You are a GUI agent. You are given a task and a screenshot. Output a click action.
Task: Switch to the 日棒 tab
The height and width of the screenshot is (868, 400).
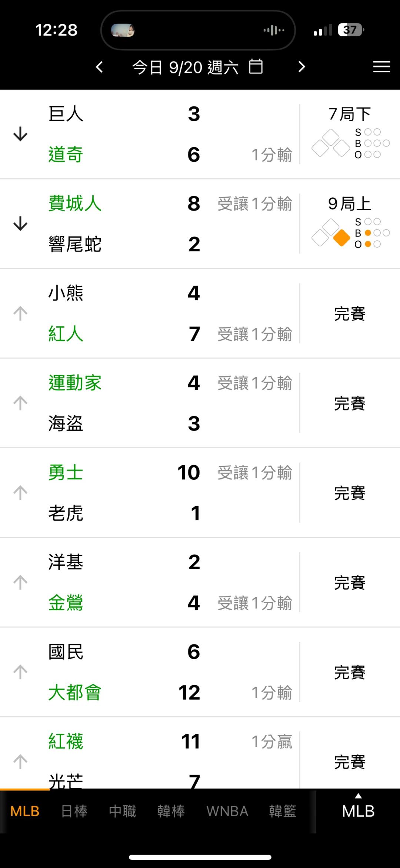click(74, 811)
